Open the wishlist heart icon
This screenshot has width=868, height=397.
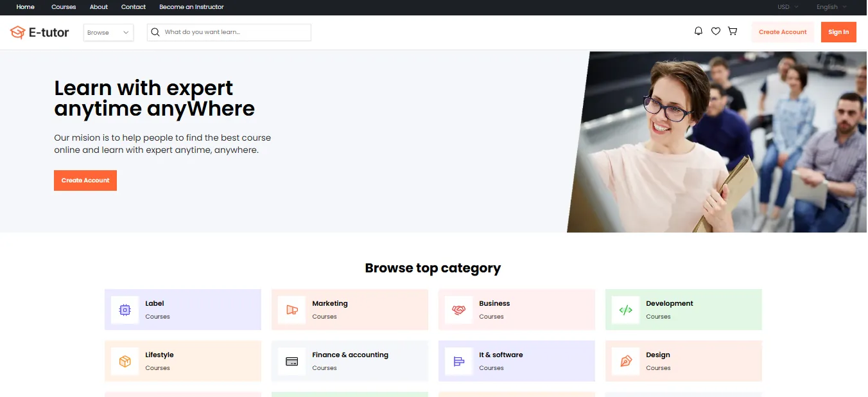[x=715, y=31]
